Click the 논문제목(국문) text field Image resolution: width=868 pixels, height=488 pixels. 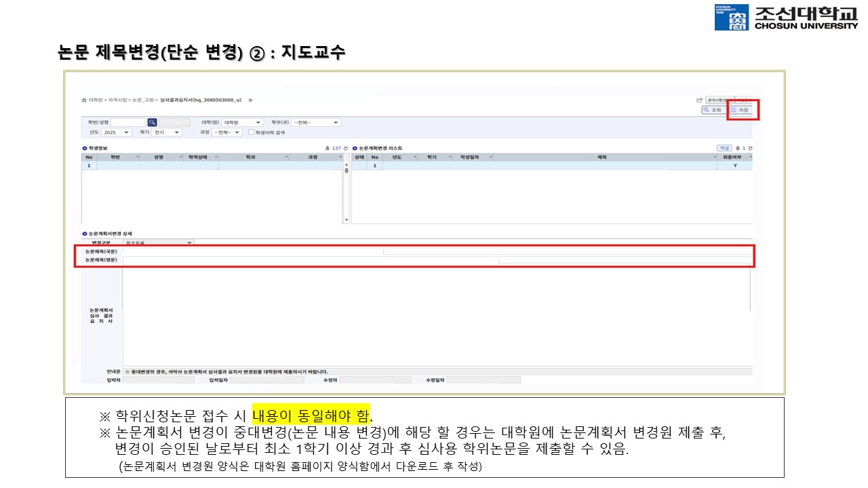pos(252,251)
